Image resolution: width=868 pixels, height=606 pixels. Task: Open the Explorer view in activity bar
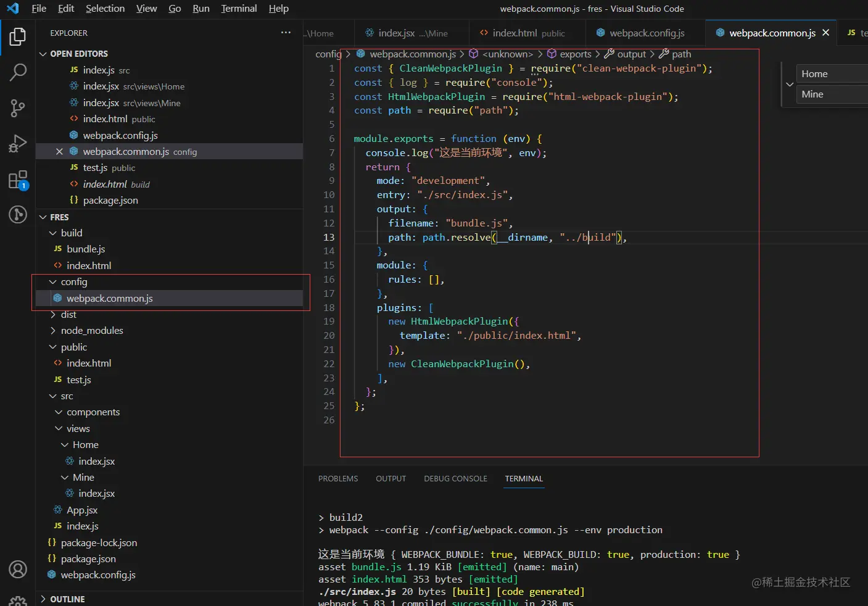18,37
